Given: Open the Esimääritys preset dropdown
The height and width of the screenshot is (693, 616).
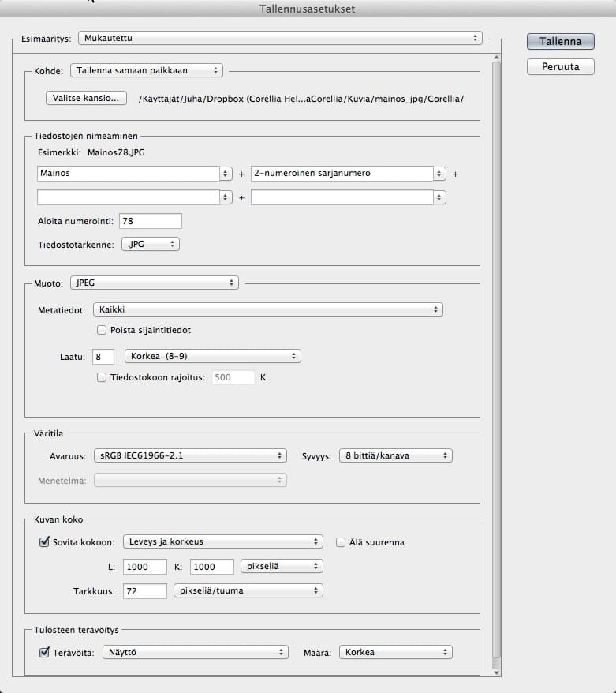Looking at the screenshot, I should point(280,38).
